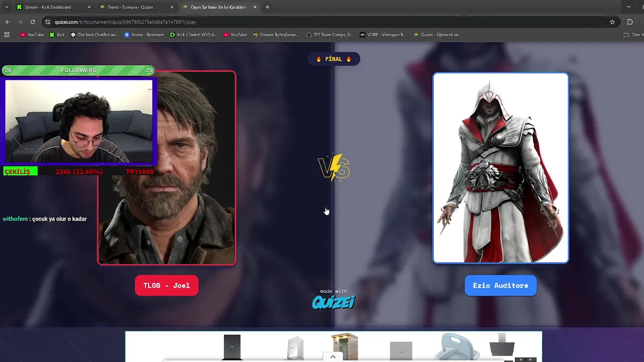Open the Kick bookmark
The image size is (644, 362).
click(57, 35)
